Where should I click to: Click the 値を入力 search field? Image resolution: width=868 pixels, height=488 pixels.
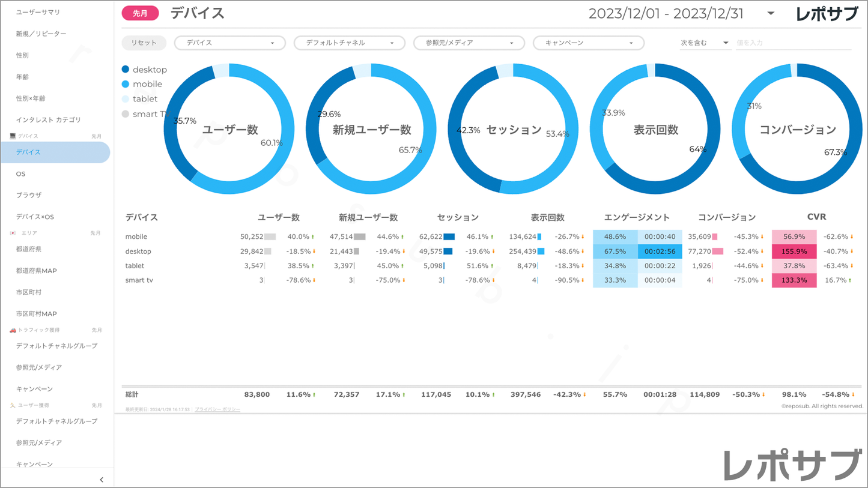click(793, 43)
